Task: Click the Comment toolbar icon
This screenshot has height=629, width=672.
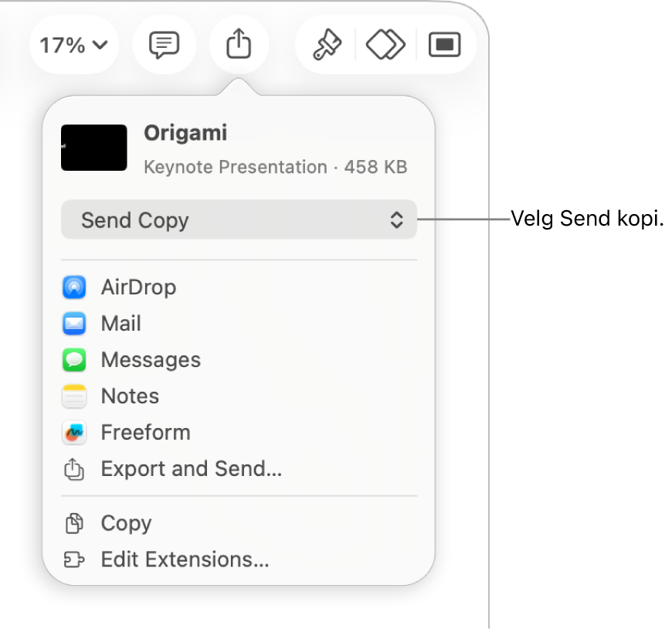Action: pyautogui.click(x=165, y=45)
